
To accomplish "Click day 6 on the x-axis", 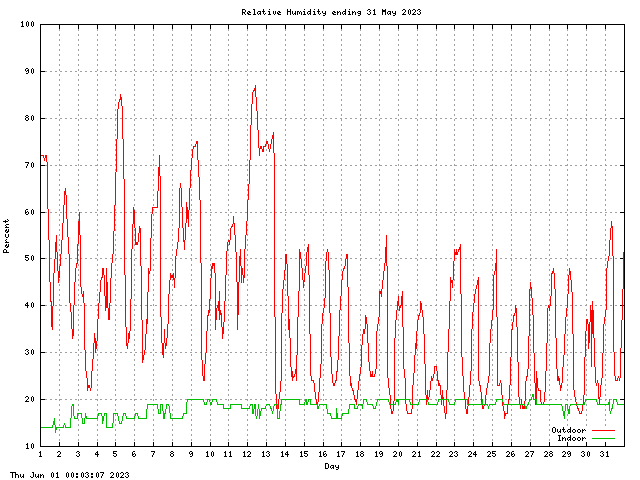I will 134,454.
